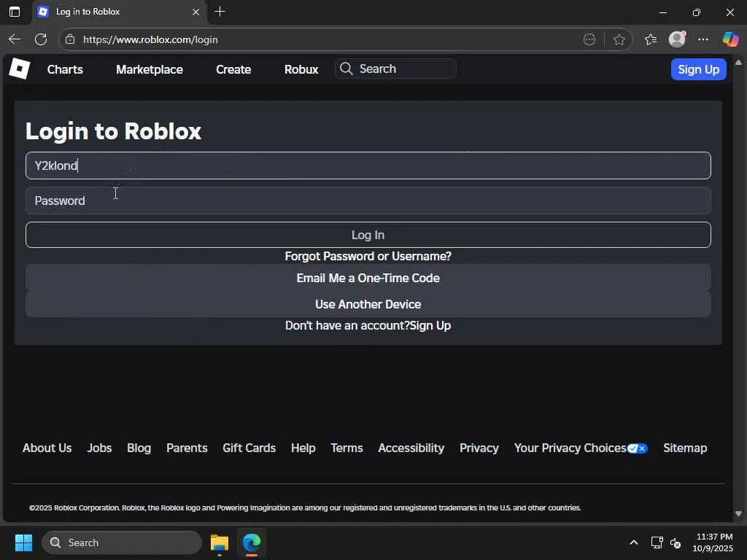This screenshot has height=560, width=747.
Task: Show hidden system tray icons
Action: click(x=634, y=542)
